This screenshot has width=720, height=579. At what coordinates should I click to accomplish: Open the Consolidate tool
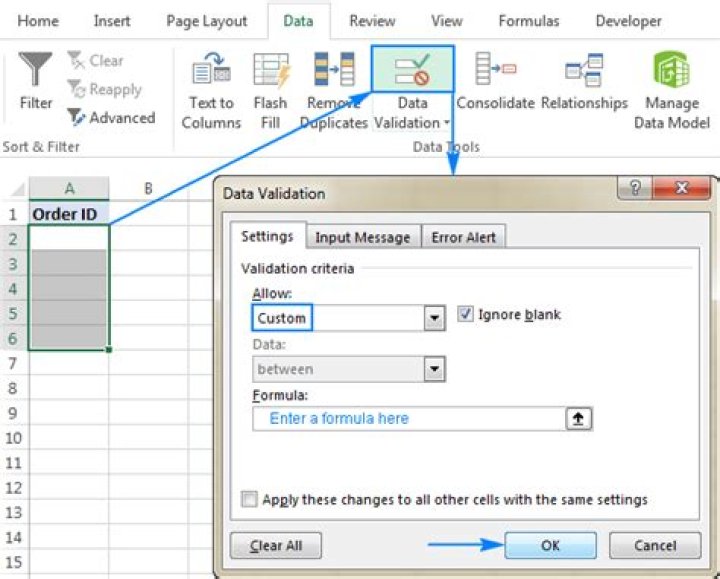(x=495, y=68)
